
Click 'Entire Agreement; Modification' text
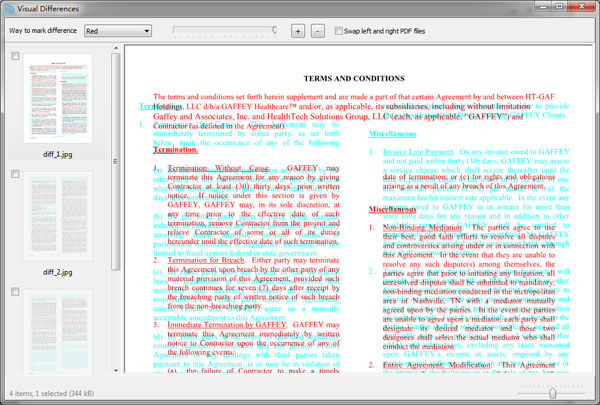(x=437, y=365)
